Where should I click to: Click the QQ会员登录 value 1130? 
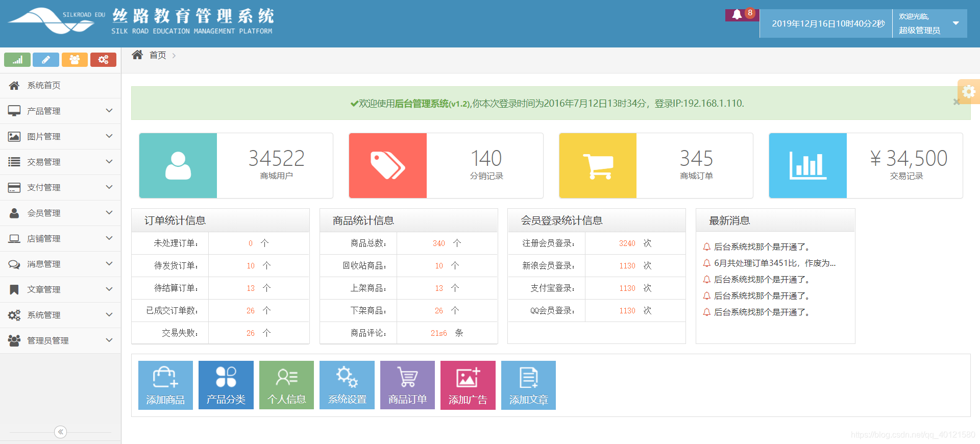[627, 311]
